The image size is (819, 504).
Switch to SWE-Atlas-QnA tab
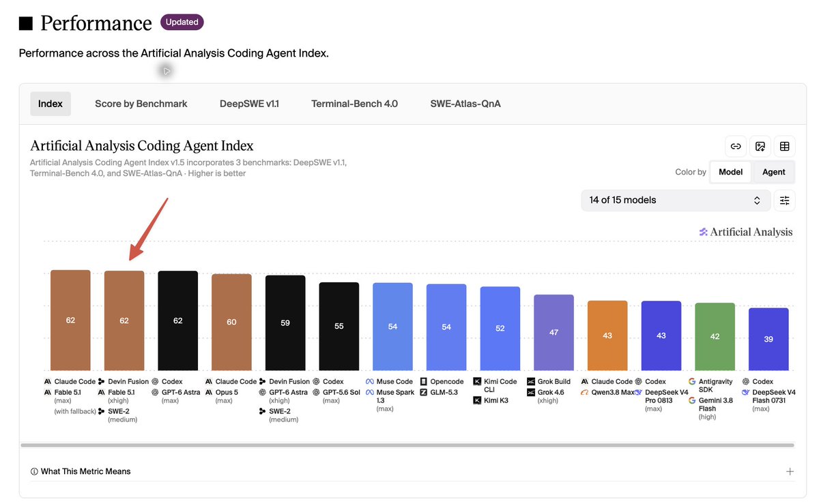[x=465, y=104]
